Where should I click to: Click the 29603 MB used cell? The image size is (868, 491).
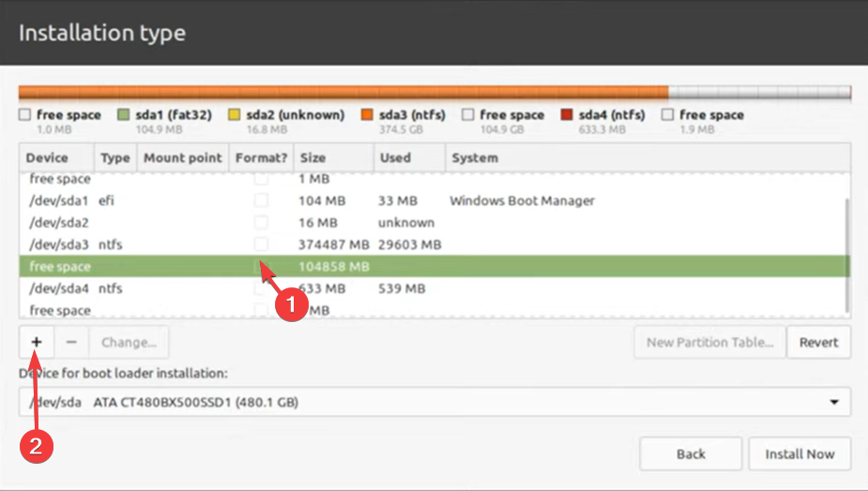(x=410, y=244)
